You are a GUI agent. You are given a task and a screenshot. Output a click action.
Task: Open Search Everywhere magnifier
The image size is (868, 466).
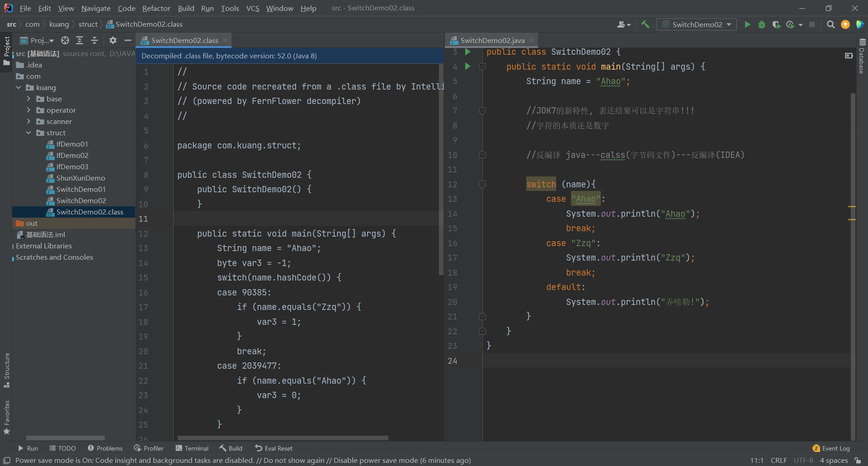pos(830,24)
